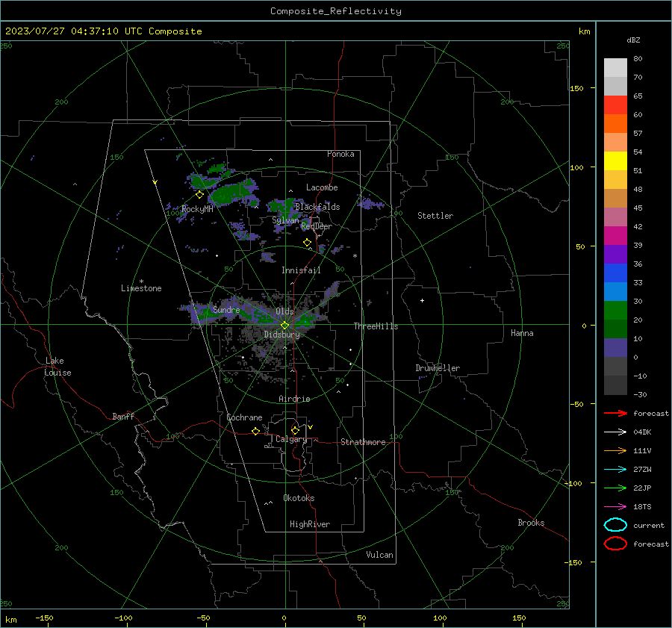Viewport: 672px width, 628px height.
Task: Click the asterisk marker above Limestone label
Action: [141, 282]
